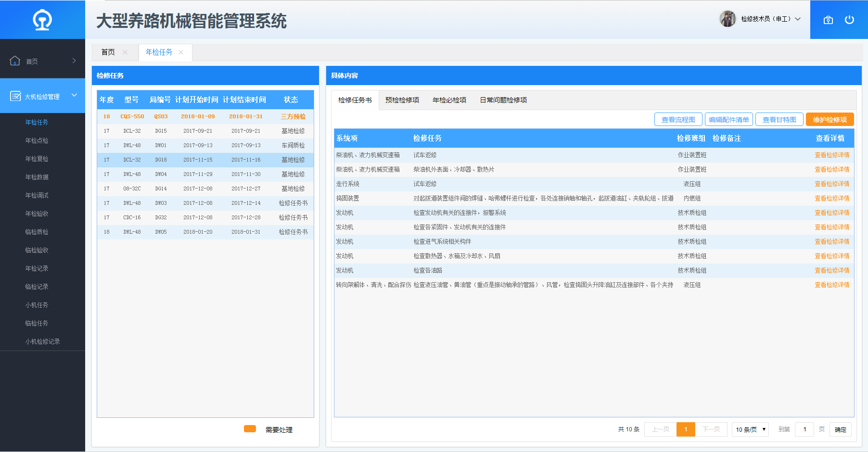The width and height of the screenshot is (868, 452).
Task: Select 年检点检 in the sidebar
Action: click(37, 140)
